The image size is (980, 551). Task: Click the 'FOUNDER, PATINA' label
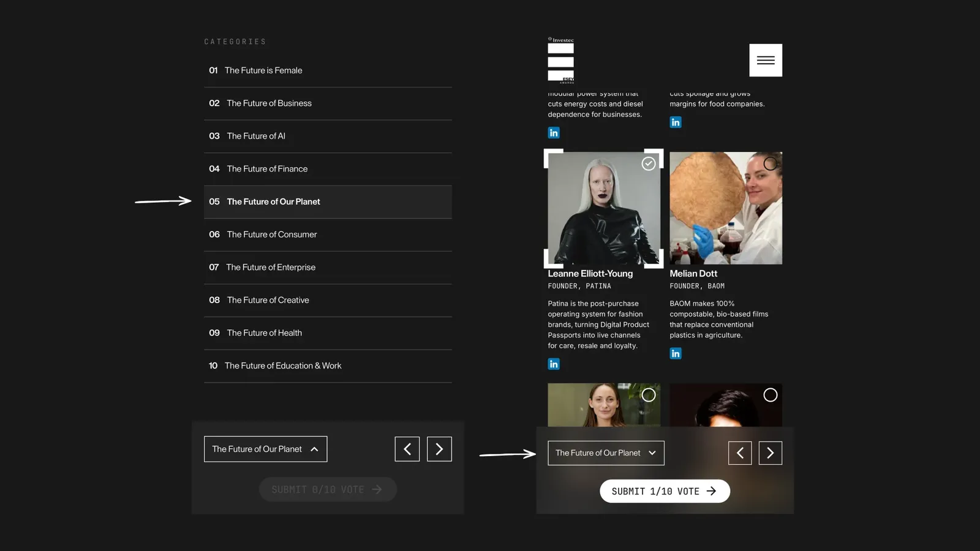tap(579, 286)
